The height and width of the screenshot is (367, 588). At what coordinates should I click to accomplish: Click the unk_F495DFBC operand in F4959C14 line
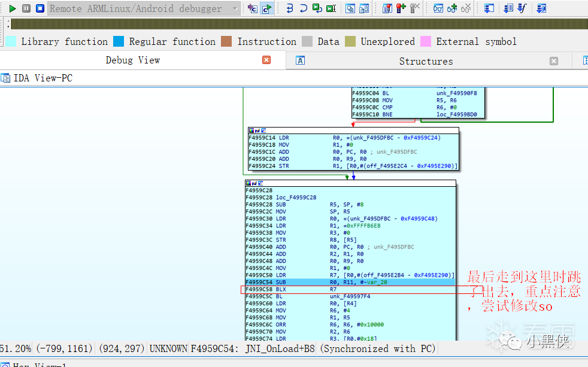[x=374, y=138]
